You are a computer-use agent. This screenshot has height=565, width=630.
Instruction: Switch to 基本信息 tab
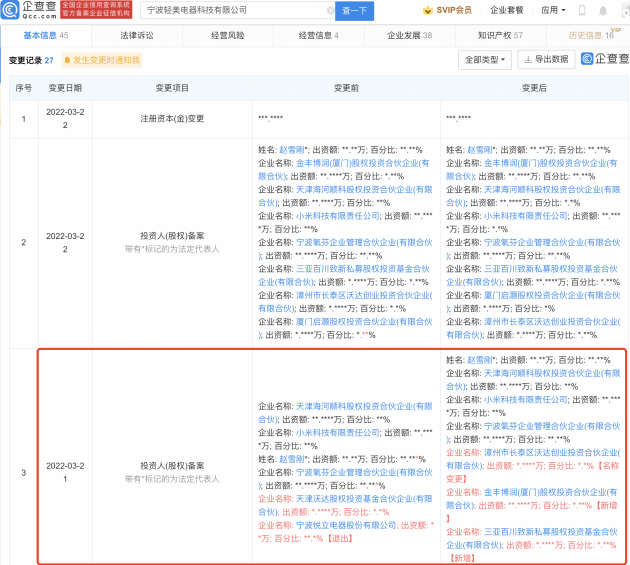click(x=46, y=35)
